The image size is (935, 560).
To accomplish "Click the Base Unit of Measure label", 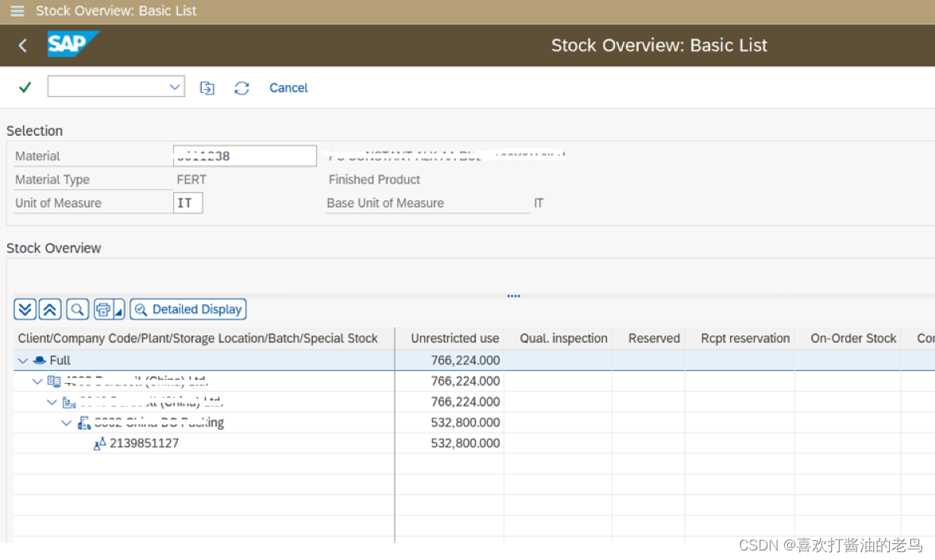I will pos(385,203).
